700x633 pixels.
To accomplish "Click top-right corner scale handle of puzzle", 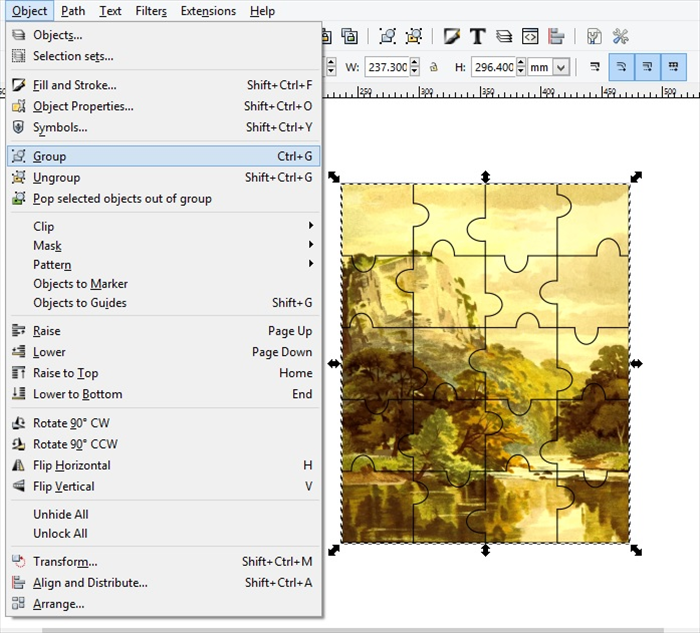I will tap(636, 177).
